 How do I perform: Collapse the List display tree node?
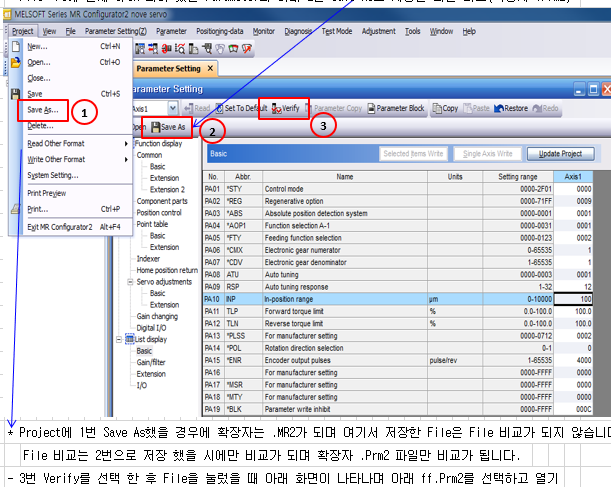[x=118, y=339]
